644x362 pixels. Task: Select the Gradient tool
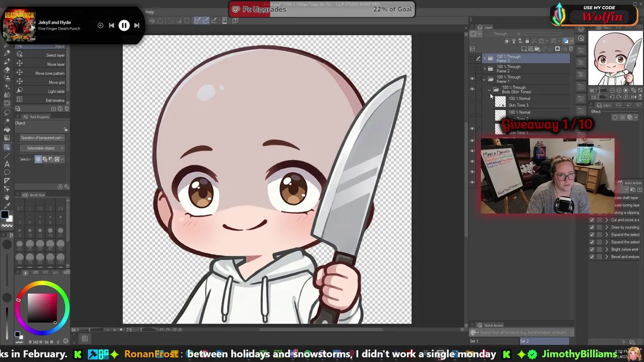click(7, 138)
